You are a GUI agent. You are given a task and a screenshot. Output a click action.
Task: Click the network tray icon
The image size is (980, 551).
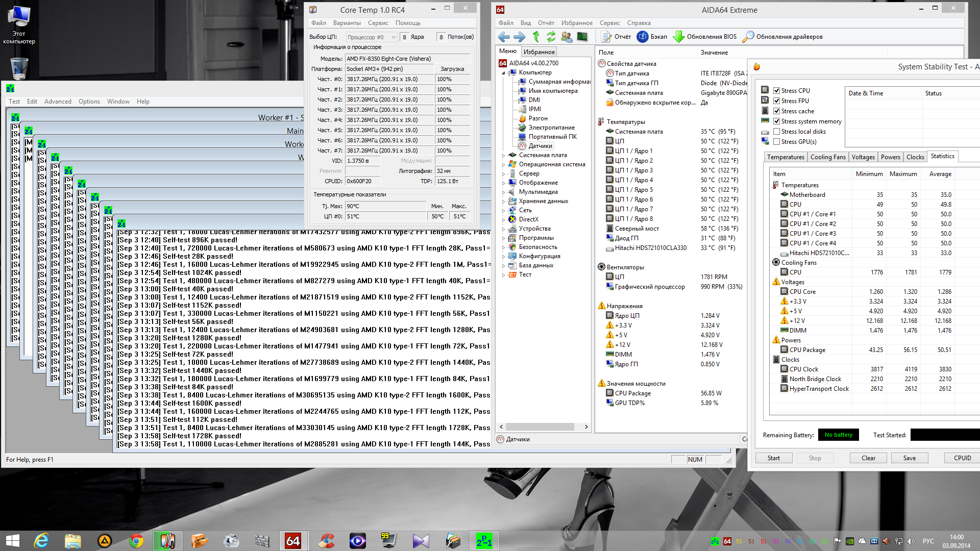coord(899,541)
